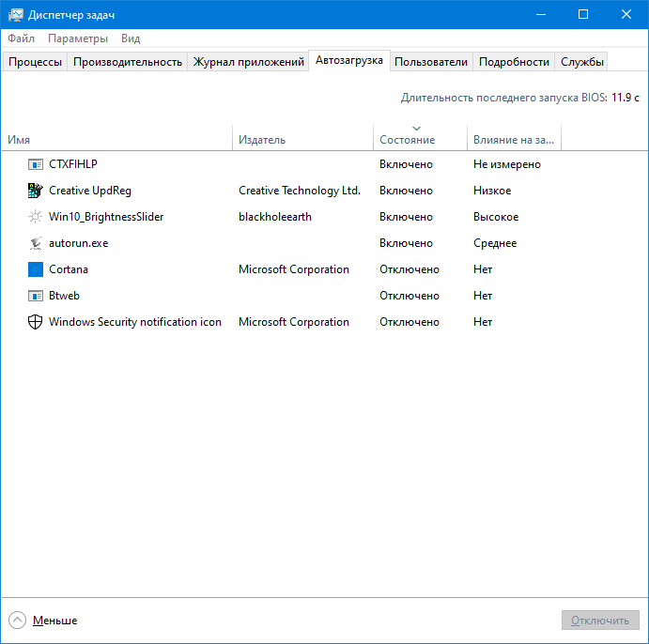
Task: Go to the Пользователи tab
Action: (x=431, y=62)
